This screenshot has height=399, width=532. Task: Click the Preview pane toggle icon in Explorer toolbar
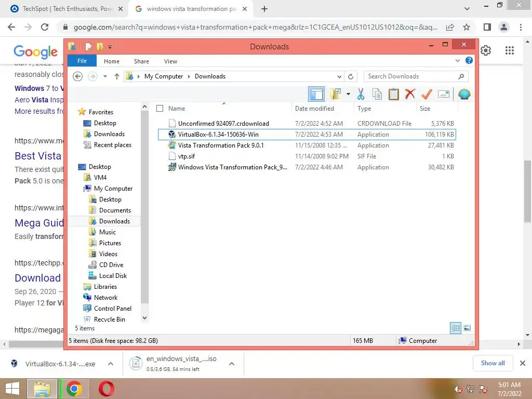(x=316, y=94)
